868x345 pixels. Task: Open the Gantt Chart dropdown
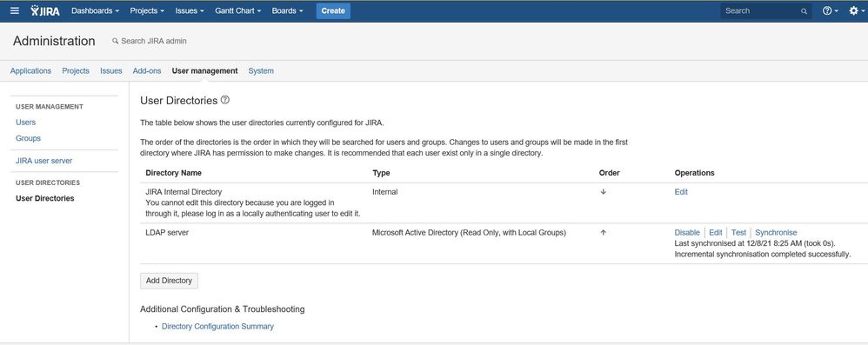click(x=238, y=10)
